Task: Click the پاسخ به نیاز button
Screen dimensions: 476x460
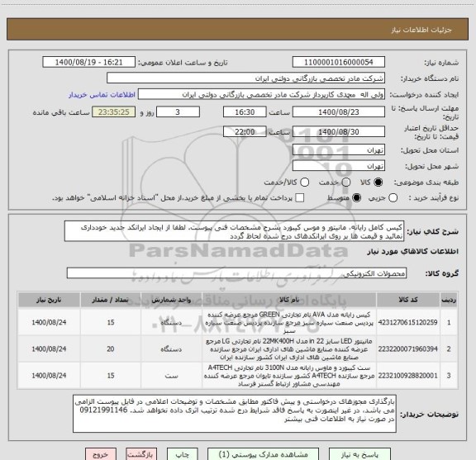Action: coord(359,454)
